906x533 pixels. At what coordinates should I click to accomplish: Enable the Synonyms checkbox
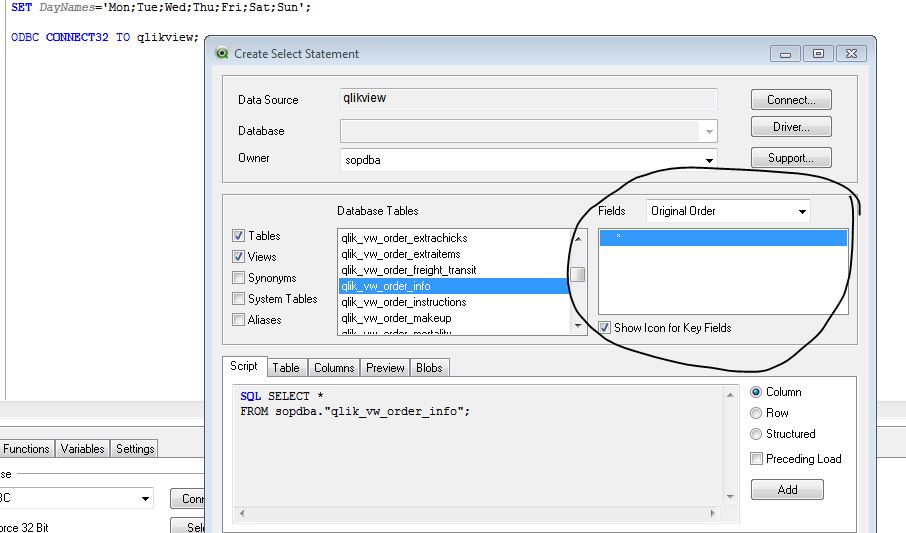tap(238, 278)
